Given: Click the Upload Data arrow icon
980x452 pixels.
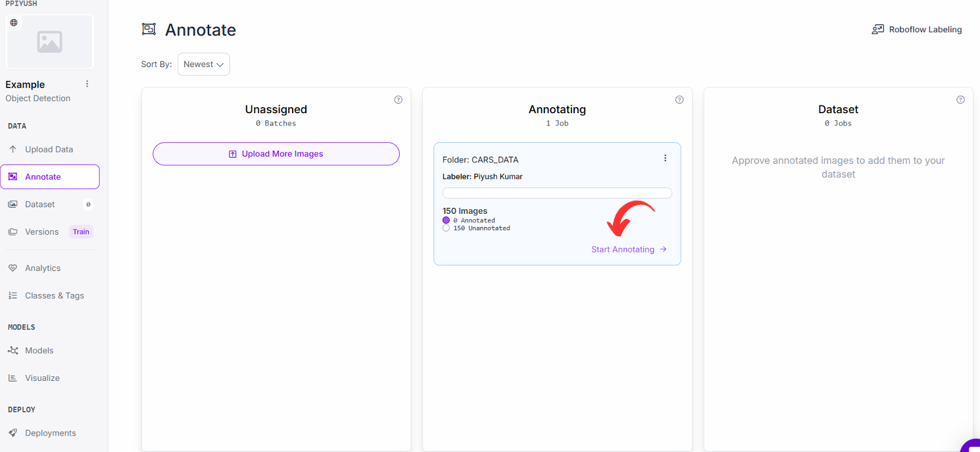Looking at the screenshot, I should pyautogui.click(x=12, y=149).
